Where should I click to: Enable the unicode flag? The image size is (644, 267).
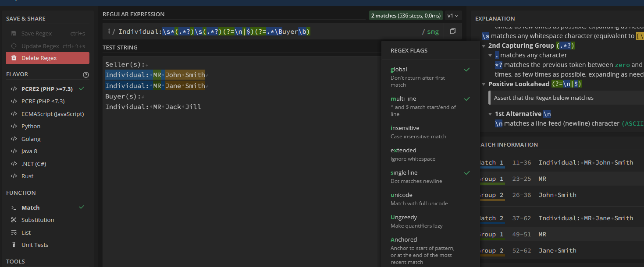[x=431, y=199]
